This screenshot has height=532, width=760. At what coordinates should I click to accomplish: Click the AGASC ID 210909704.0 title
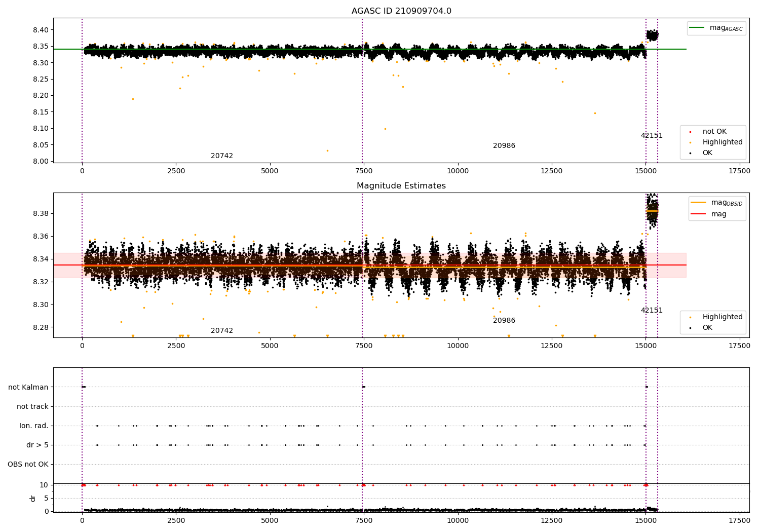pos(401,11)
